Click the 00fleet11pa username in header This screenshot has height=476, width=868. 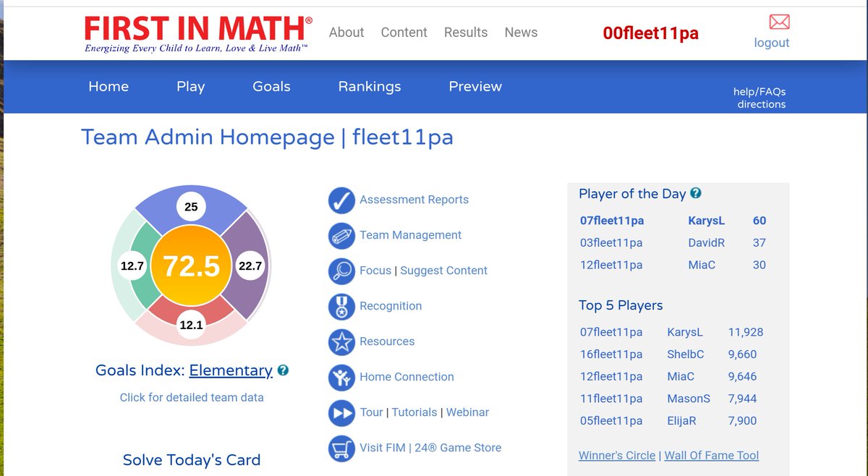click(x=651, y=33)
